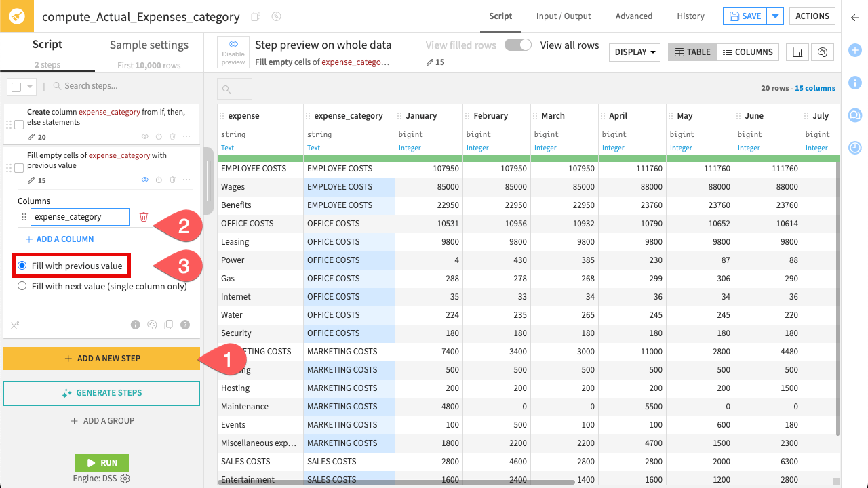Toggle the View filled rows switch

pos(517,45)
